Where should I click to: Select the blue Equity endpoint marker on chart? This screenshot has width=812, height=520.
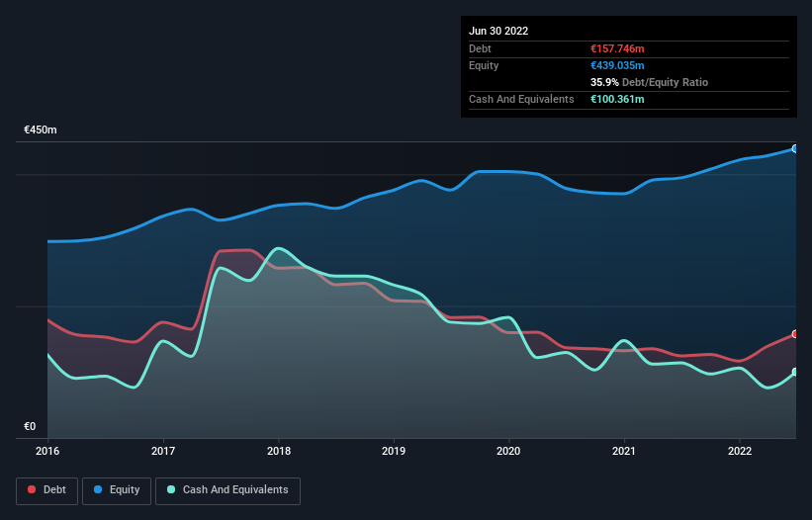[795, 149]
